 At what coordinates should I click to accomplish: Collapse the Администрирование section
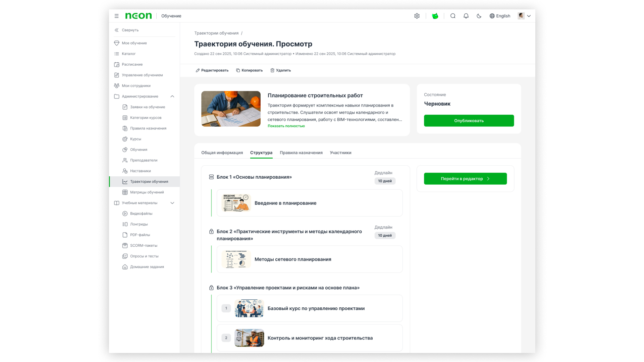pos(172,97)
